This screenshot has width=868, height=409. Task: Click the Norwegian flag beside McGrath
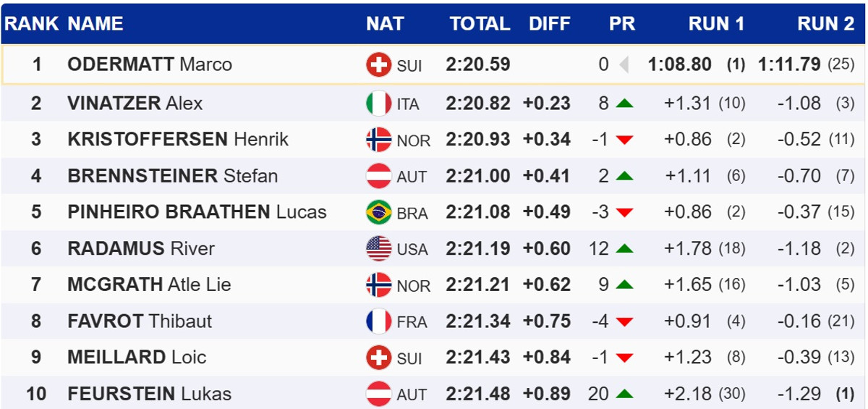point(378,285)
